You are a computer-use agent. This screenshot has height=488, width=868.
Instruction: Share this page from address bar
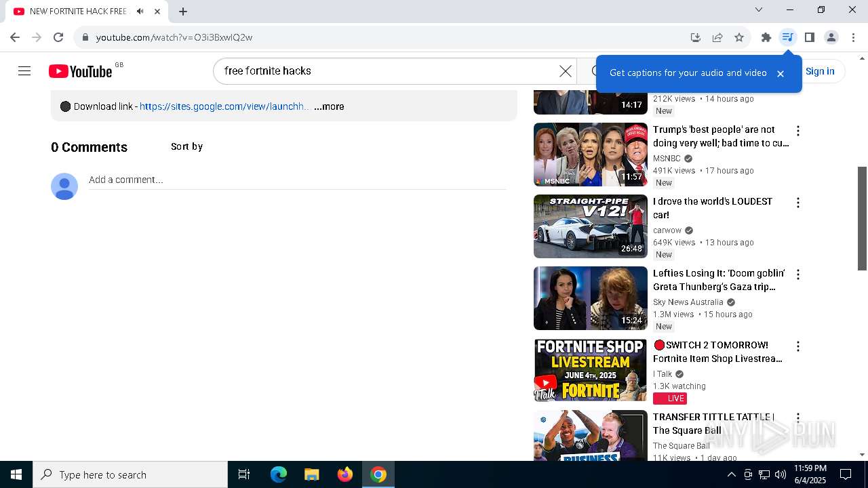pyautogui.click(x=717, y=37)
